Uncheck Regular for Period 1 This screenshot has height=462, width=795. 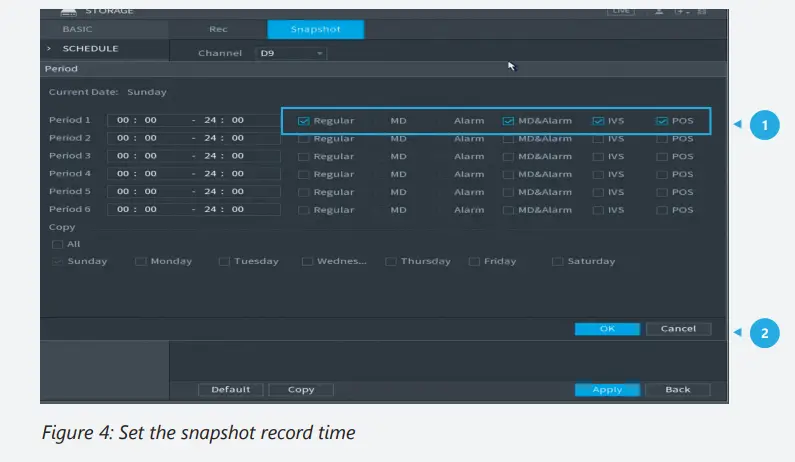pos(303,121)
